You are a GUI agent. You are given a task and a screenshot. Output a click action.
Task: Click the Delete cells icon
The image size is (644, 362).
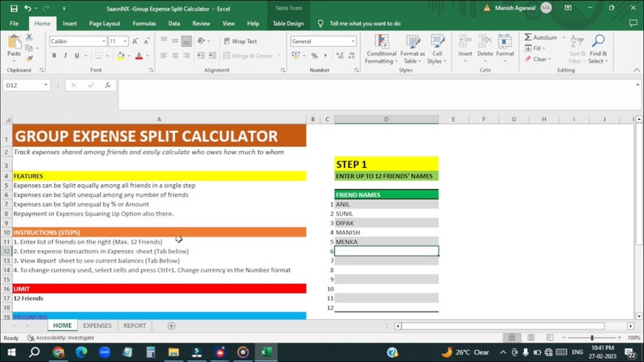pos(485,41)
